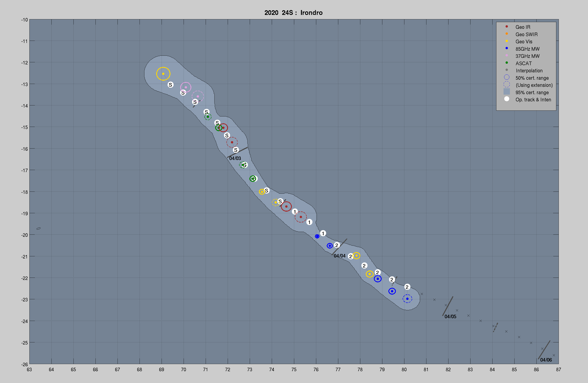Click the large yellow Geo Vis circle
Screen dimensions: 588x383
(x=163, y=74)
